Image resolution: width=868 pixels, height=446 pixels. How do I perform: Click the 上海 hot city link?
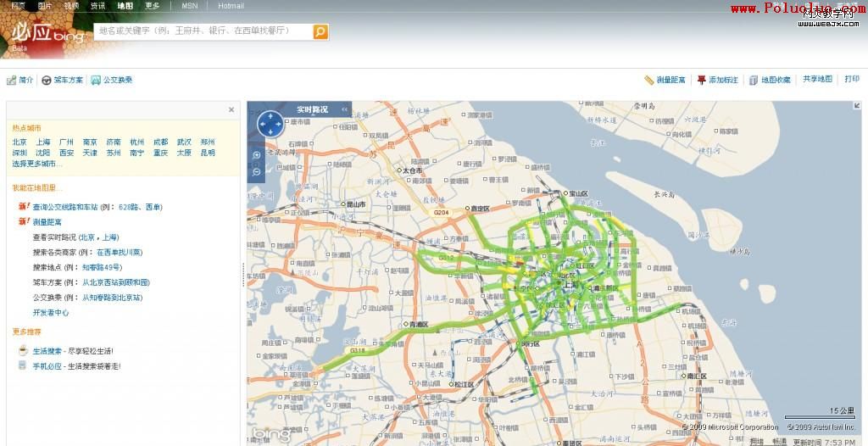(43, 142)
